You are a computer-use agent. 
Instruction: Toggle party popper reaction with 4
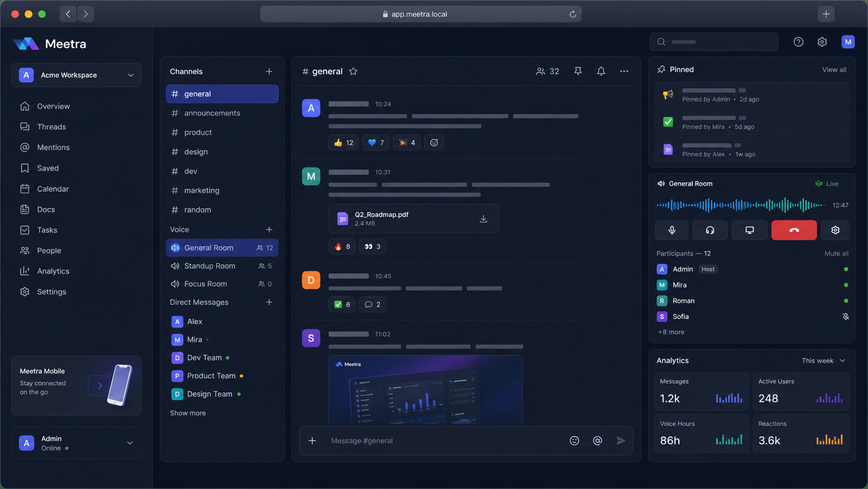(407, 142)
